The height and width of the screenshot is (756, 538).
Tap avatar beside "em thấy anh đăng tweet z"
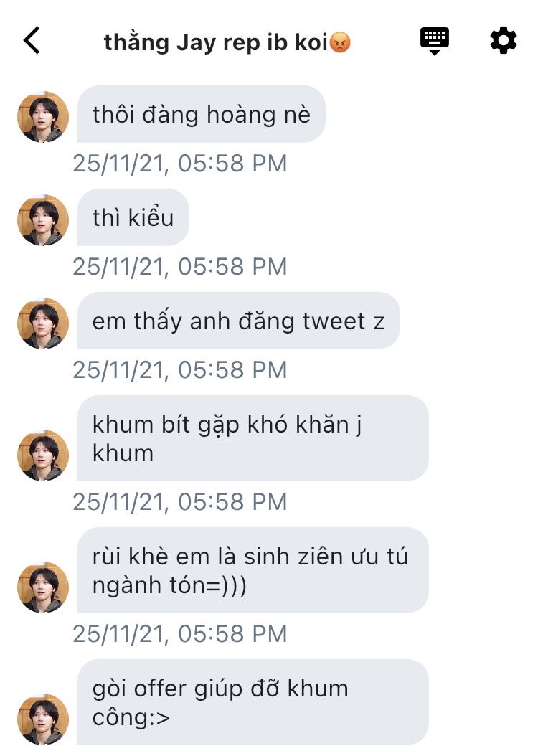coord(43,323)
